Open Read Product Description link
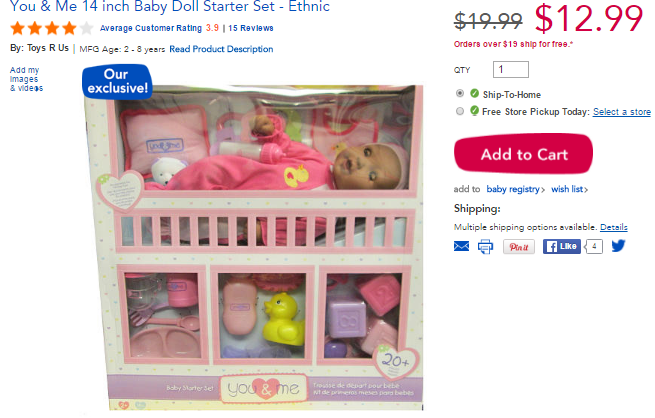 (221, 49)
